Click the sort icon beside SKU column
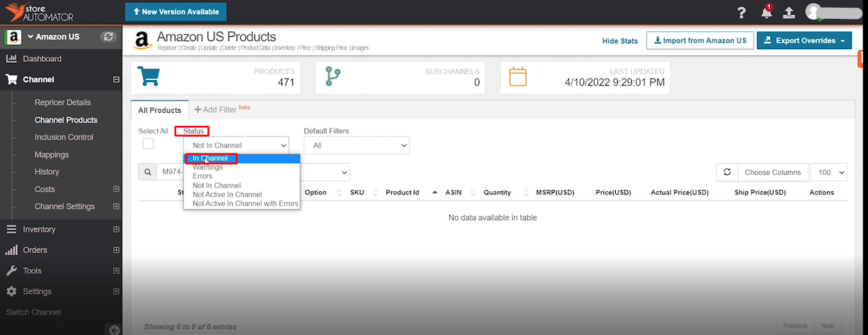The height and width of the screenshot is (335, 868). tap(375, 192)
